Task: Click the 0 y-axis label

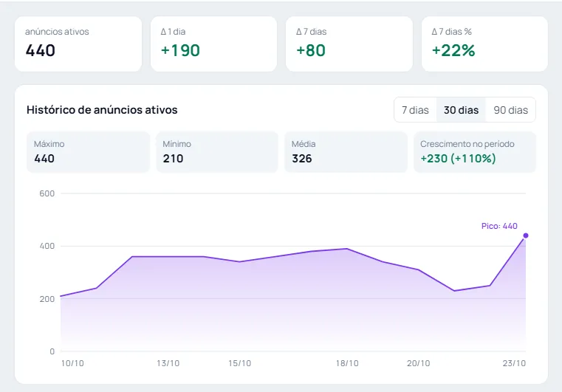Action: pos(52,351)
